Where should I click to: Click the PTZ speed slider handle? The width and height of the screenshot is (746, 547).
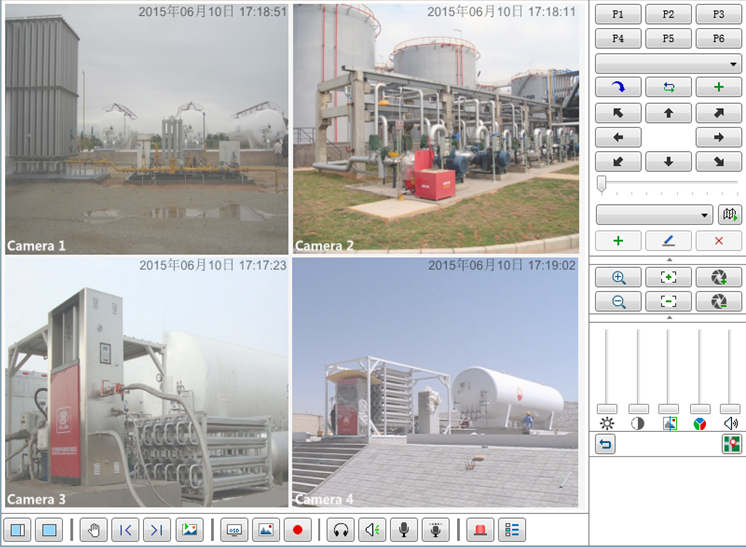tap(602, 185)
